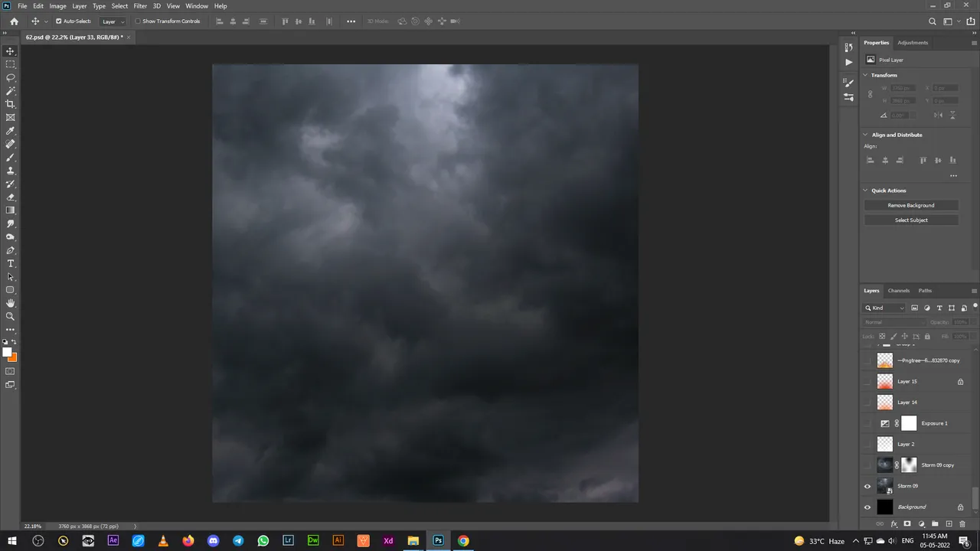Select the Magic Wand tool
Screen dimensions: 980x551
(x=10, y=91)
